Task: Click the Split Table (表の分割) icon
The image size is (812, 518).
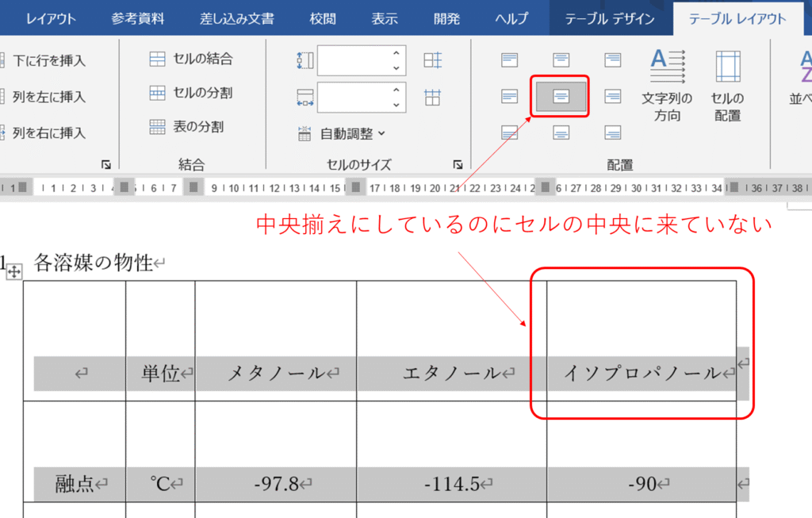Action: click(158, 127)
